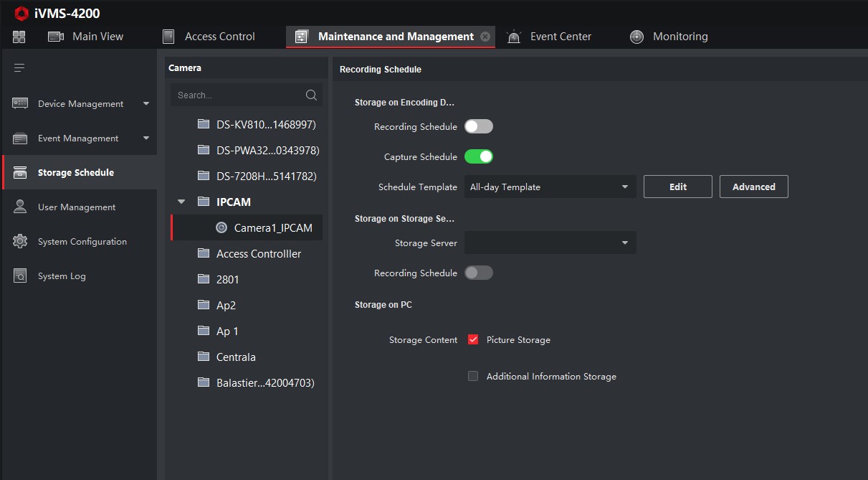Close the Maintenance and Management tab

pyautogui.click(x=485, y=37)
